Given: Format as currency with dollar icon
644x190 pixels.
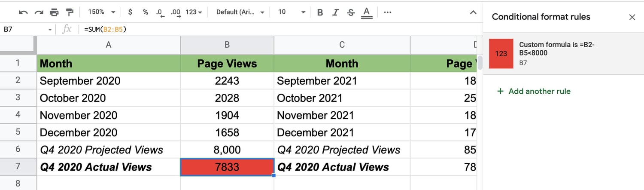Looking at the screenshot, I should click(x=130, y=12).
